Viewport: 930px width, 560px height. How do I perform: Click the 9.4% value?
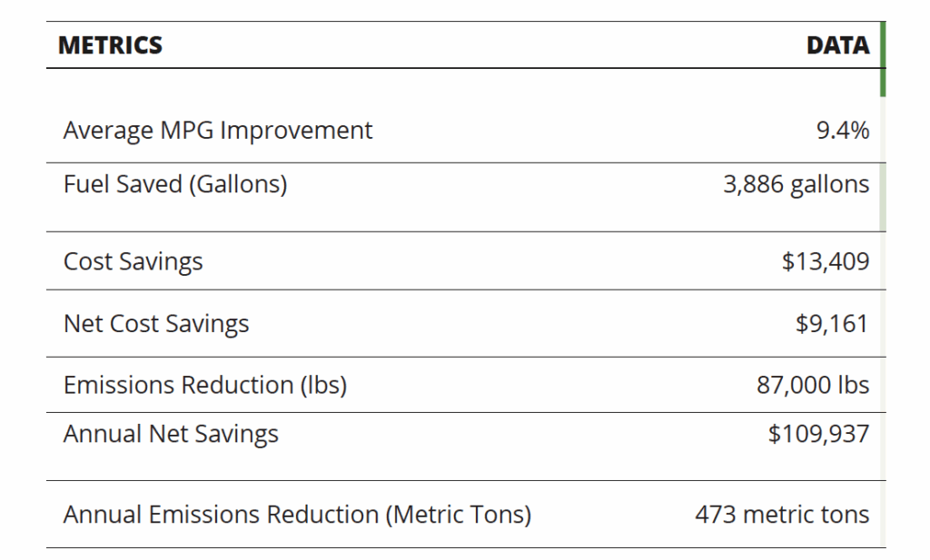click(x=843, y=131)
